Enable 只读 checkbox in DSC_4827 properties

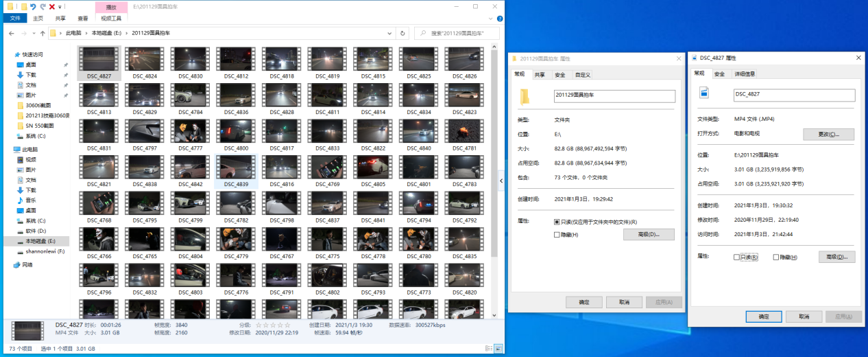point(737,257)
